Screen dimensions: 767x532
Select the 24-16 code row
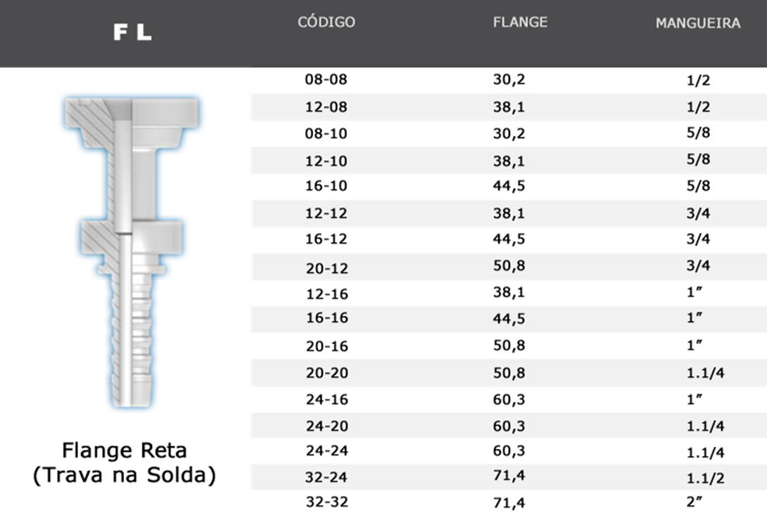pos(326,400)
